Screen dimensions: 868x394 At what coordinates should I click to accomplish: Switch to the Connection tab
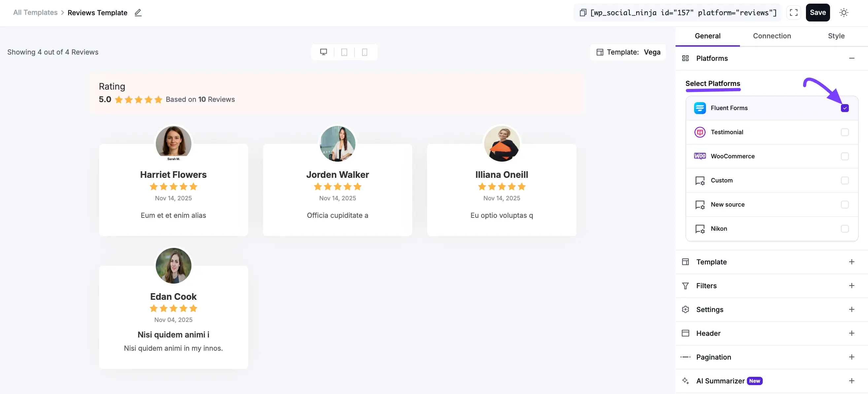coord(772,36)
